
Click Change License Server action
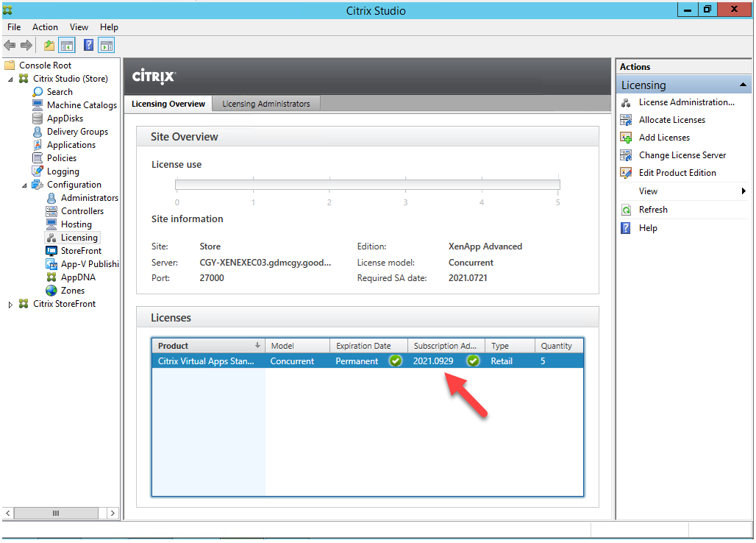coord(682,155)
